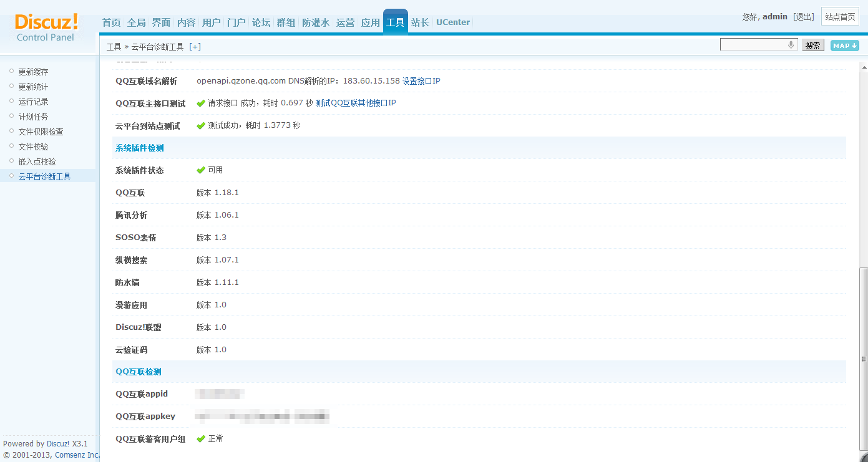Screen dimensions: 868x462
Task: Select 云平台诊断工具 in the sidebar
Action: click(44, 176)
